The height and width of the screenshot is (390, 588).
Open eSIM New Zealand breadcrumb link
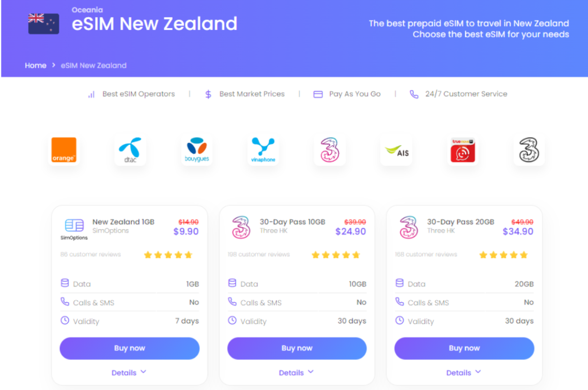[94, 65]
